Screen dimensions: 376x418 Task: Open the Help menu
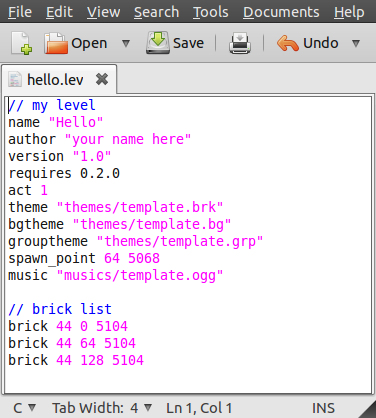pos(349,12)
